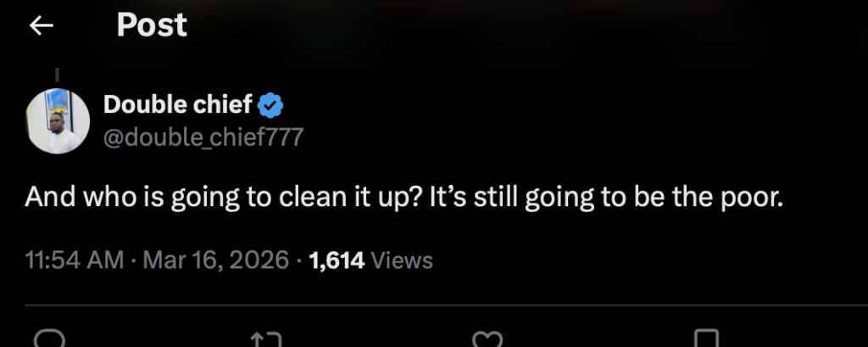The height and width of the screenshot is (347, 868).
Task: Repost this post with the arrows icon
Action: click(x=268, y=340)
